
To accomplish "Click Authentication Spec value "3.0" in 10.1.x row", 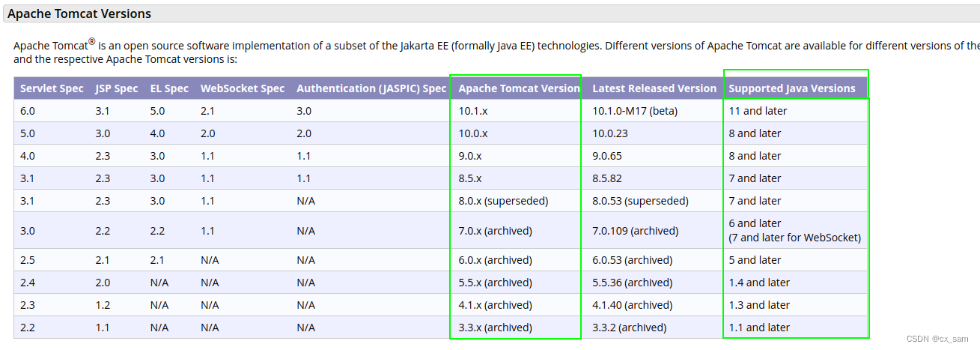I will [305, 111].
